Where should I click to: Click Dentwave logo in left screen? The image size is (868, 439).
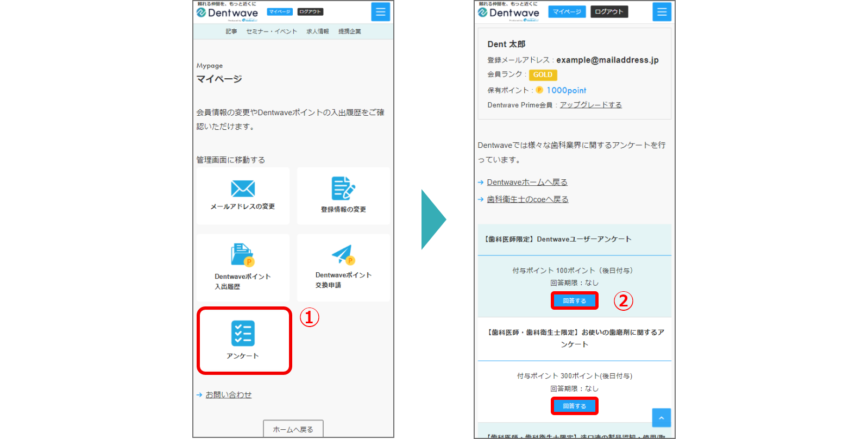coord(227,12)
